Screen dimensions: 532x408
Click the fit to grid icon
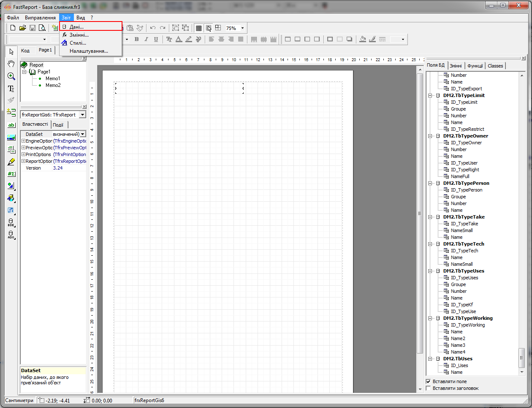tap(218, 28)
